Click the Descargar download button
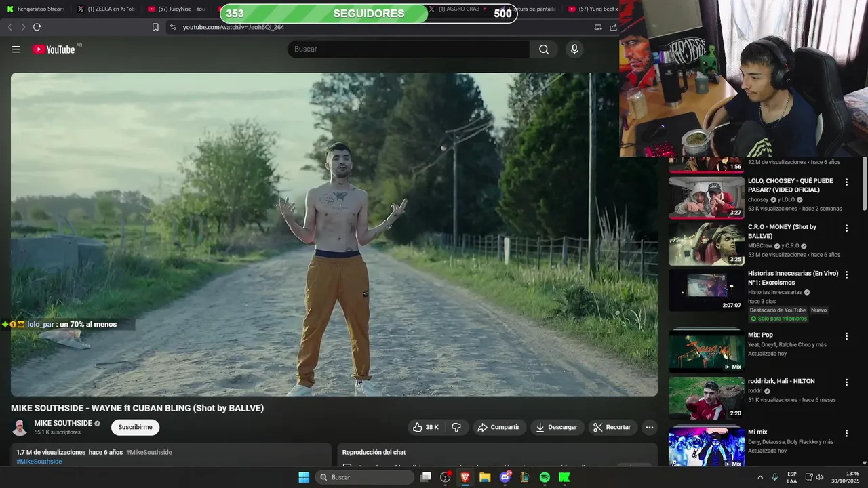Screen dimensions: 868x488 pos(556,427)
